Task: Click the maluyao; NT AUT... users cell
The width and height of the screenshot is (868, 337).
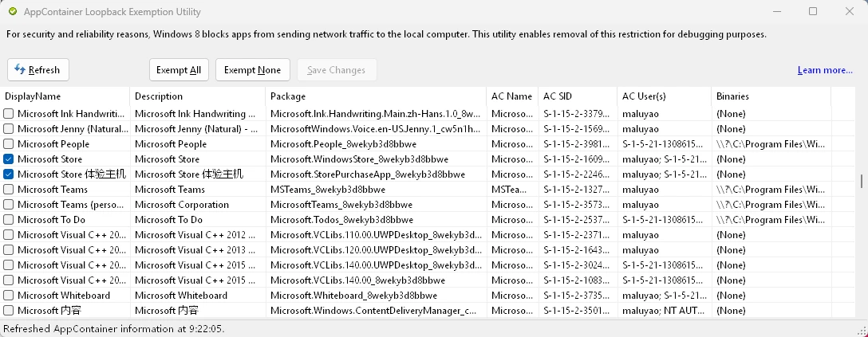Action: pos(665,311)
